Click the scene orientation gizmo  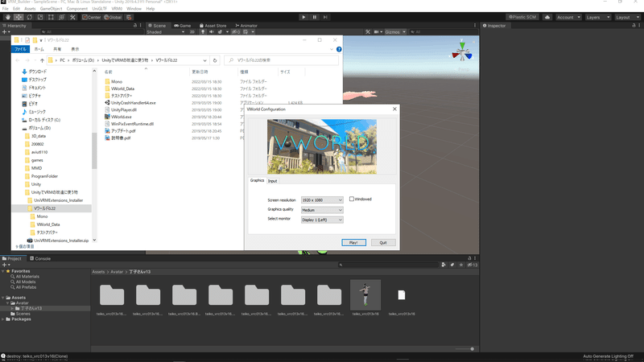[x=462, y=52]
